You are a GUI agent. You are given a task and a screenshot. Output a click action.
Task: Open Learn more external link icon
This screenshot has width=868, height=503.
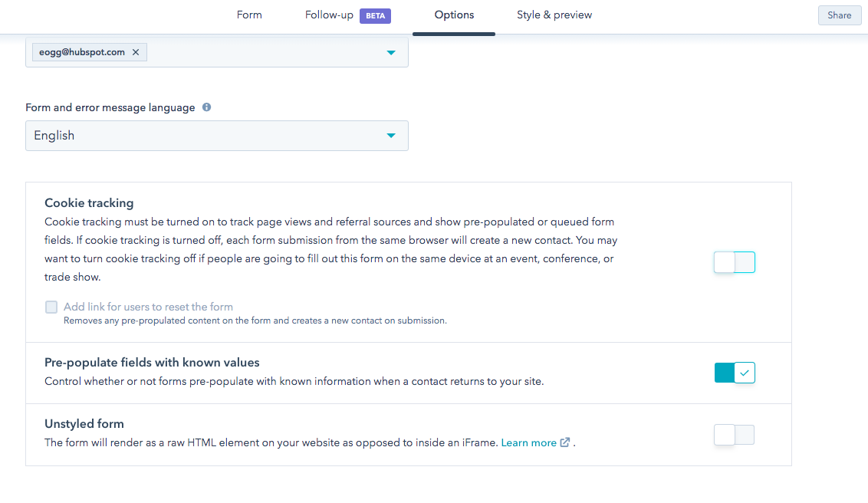click(564, 442)
